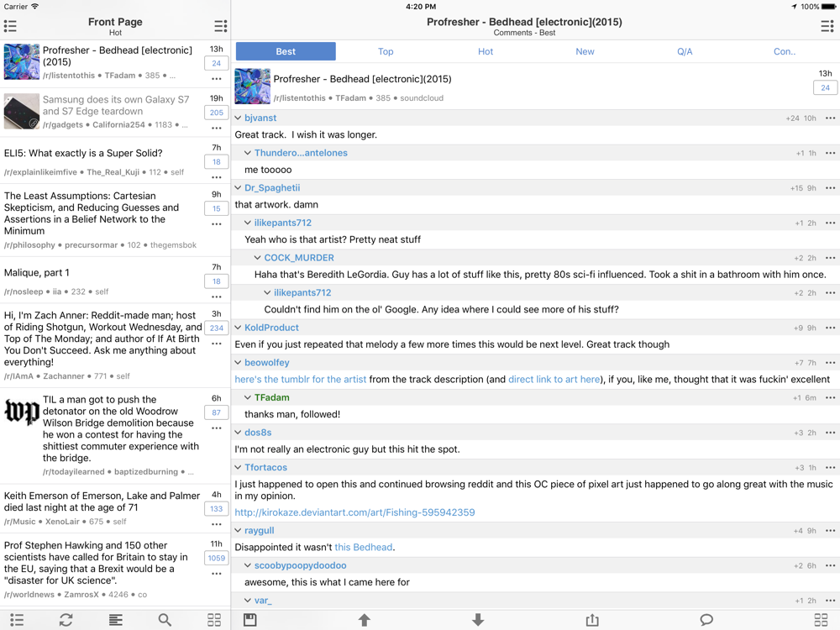This screenshot has width=840, height=630.
Task: Open ellipsis menu for ELI5 Super Solid post
Action: tap(217, 177)
